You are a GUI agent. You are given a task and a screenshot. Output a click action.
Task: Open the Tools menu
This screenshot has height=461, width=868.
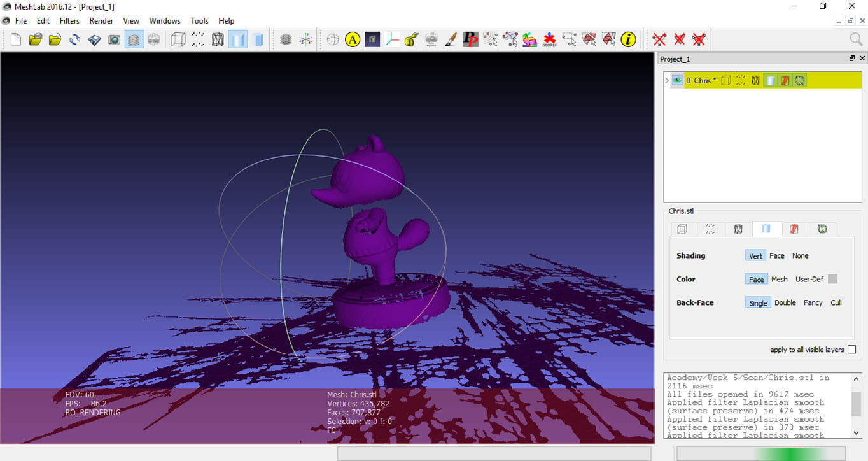pyautogui.click(x=200, y=21)
